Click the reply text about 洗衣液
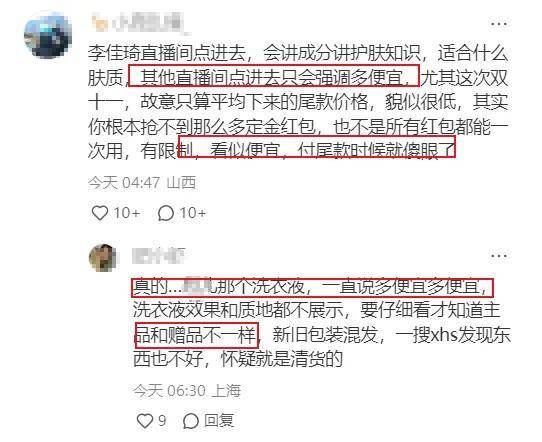This screenshot has width=542, height=442. pyautogui.click(x=322, y=323)
